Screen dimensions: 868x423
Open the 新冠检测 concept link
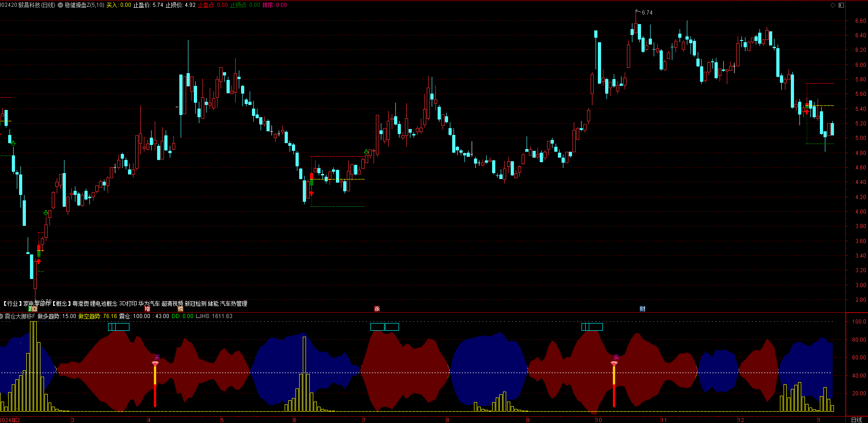196,304
